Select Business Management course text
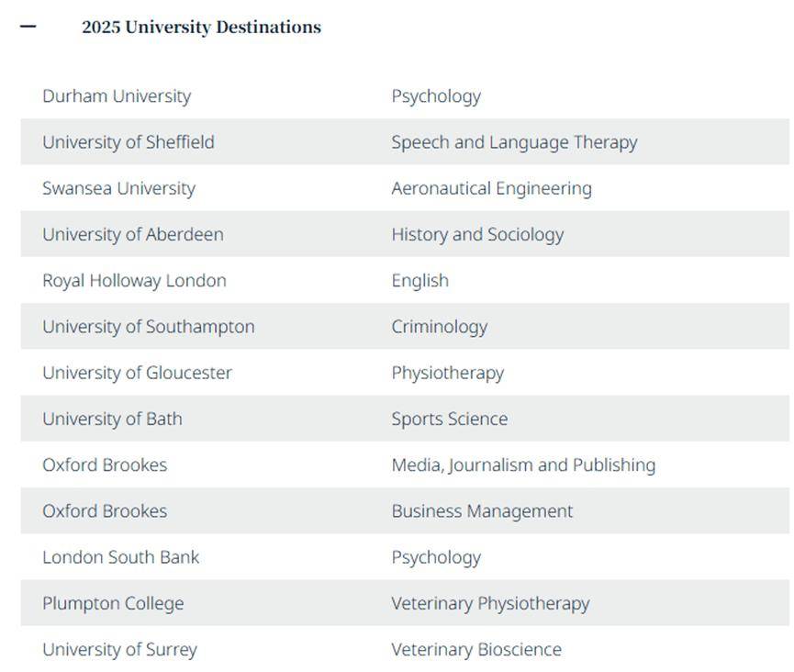This screenshot has height=672, width=794. 482,511
